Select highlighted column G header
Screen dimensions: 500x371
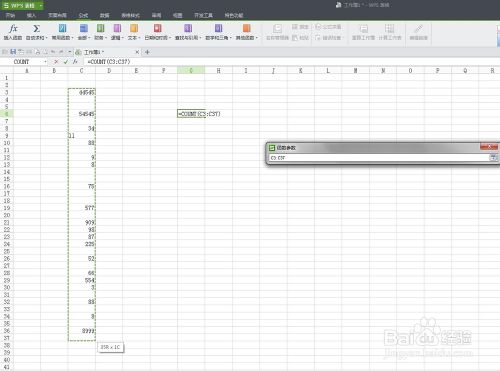pyautogui.click(x=191, y=70)
